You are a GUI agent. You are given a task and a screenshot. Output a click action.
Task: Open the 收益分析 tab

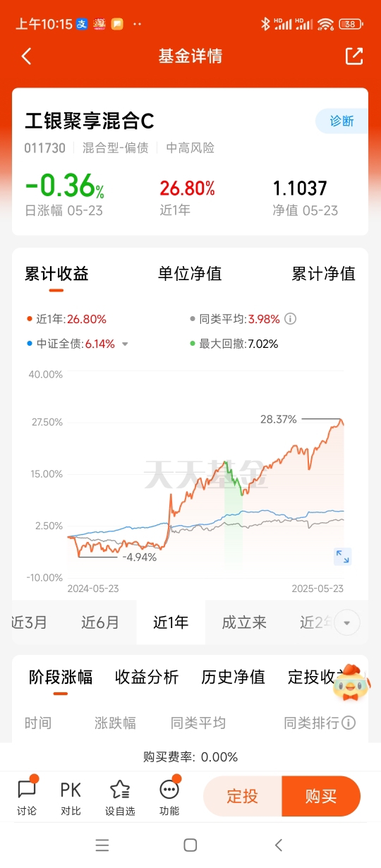[147, 677]
